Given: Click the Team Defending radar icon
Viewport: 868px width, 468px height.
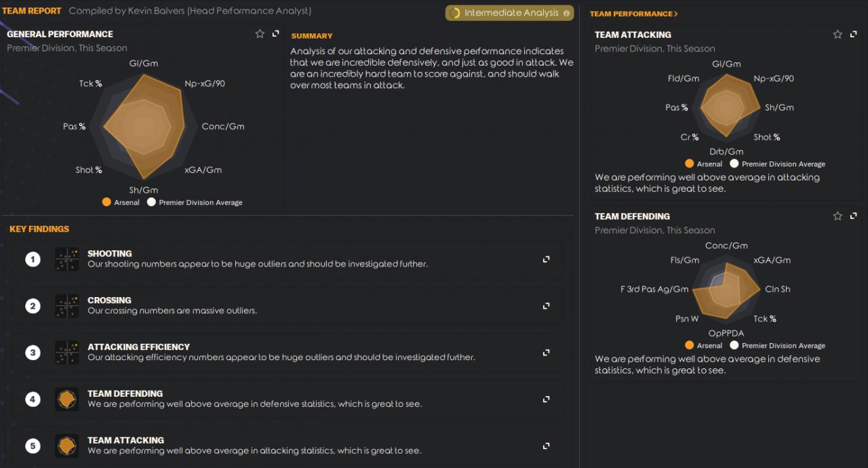Looking at the screenshot, I should [x=67, y=399].
